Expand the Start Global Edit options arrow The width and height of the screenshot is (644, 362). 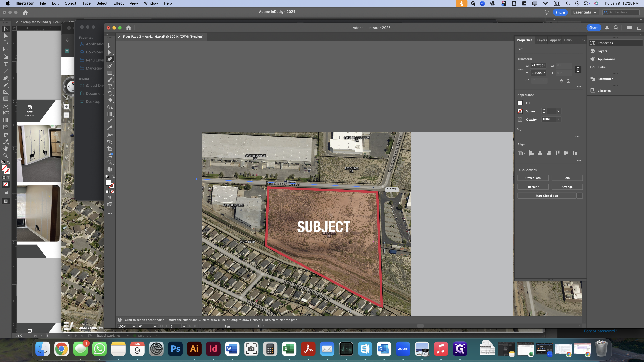579,196
